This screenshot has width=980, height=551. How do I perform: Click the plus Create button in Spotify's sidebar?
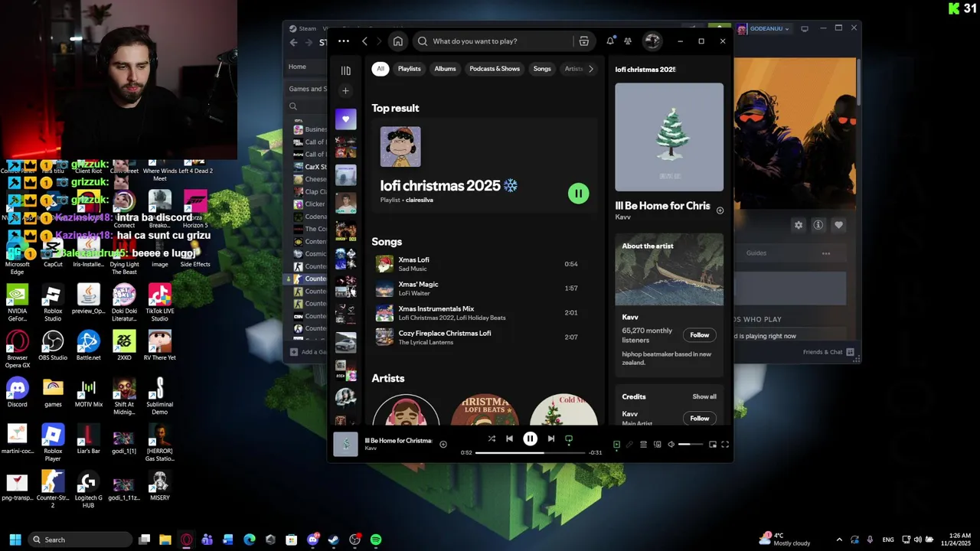click(x=345, y=91)
